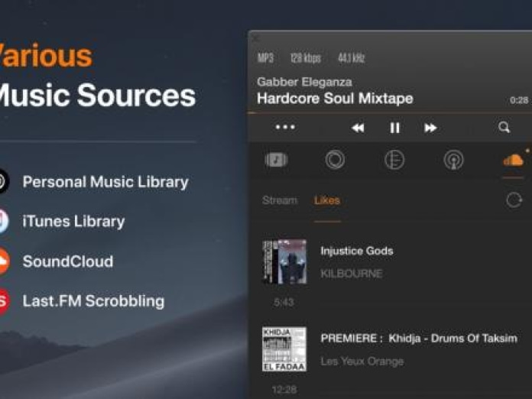532x399 pixels.
Task: Click the SoundCloud feature text
Action: click(68, 261)
